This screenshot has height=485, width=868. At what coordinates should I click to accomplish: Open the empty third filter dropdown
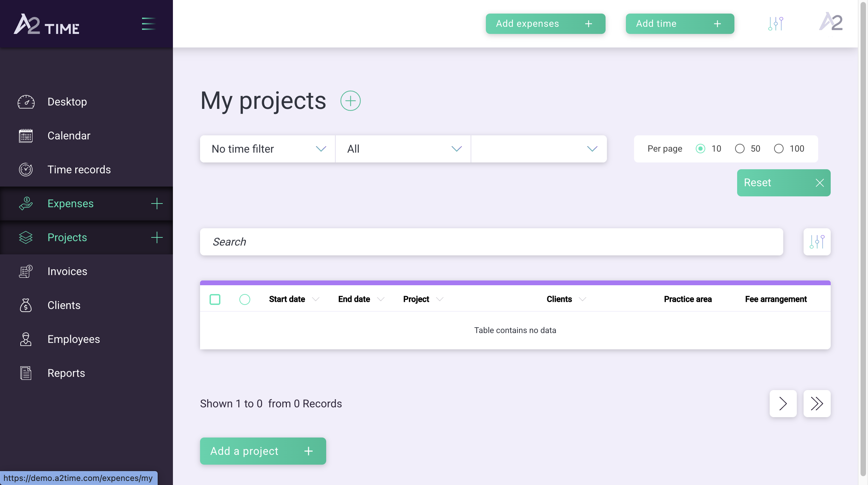539,149
